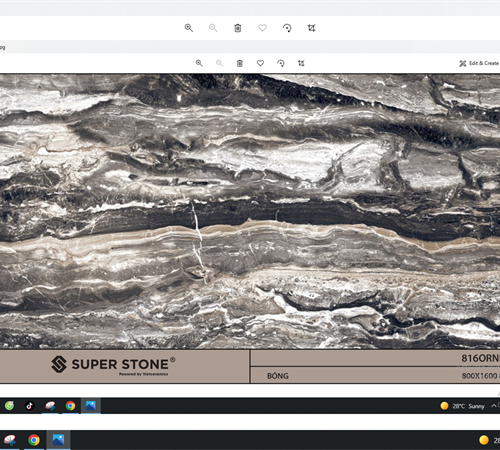Click the trash icon in the Edit & Create toolbar row
The width and height of the screenshot is (500, 450).
(x=240, y=63)
